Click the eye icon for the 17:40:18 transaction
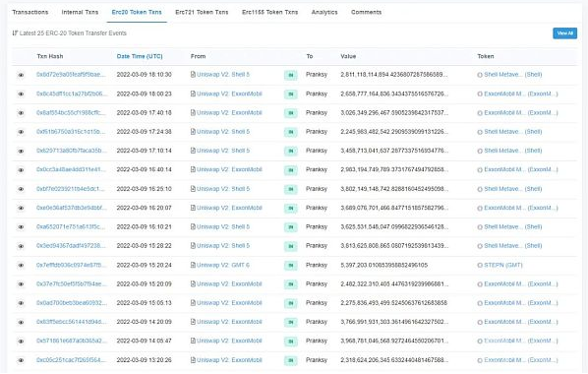 pos(21,113)
